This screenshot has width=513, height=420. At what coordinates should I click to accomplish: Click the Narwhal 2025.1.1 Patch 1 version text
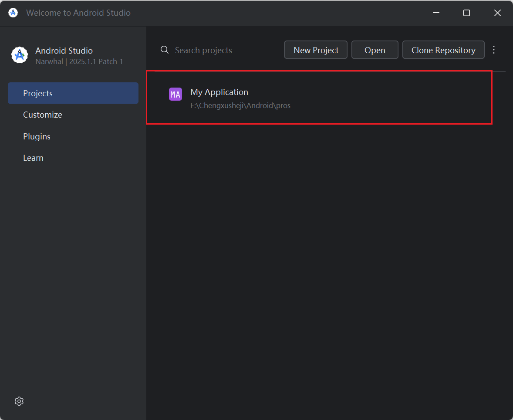(79, 61)
